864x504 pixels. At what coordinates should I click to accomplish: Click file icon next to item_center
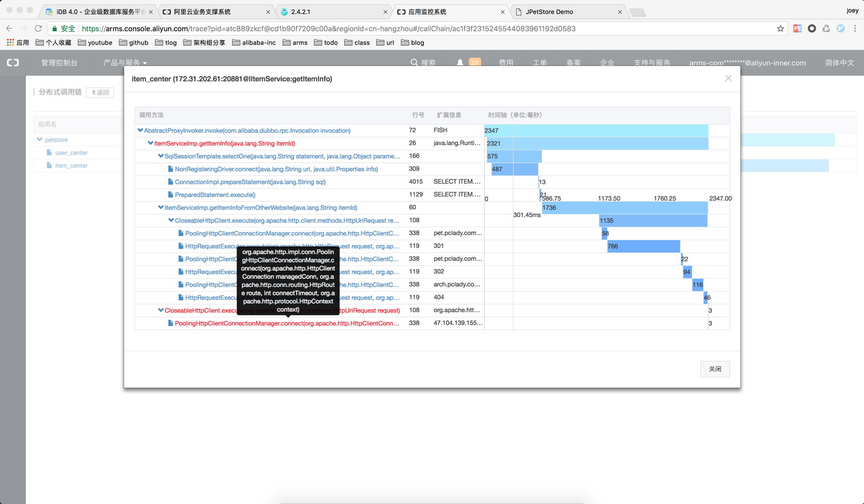coord(49,166)
